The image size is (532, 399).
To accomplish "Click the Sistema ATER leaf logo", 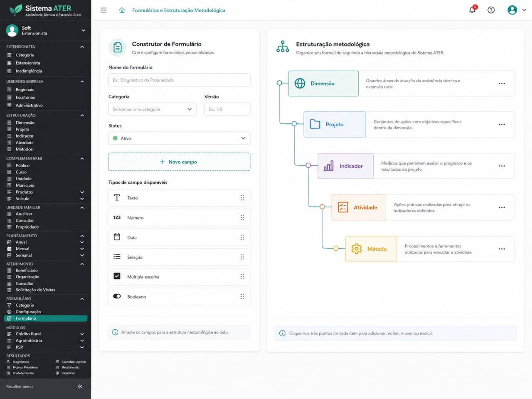I will tap(16, 10).
